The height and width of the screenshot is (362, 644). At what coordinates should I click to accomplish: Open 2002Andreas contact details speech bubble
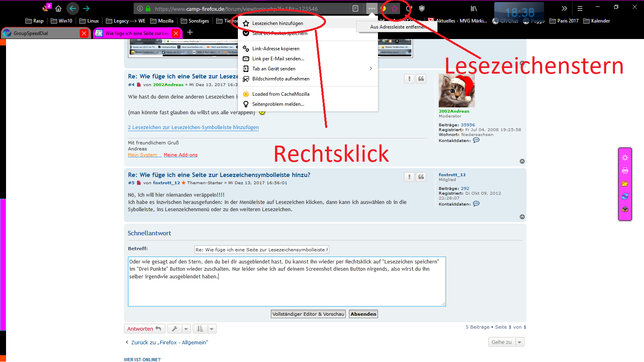point(476,140)
